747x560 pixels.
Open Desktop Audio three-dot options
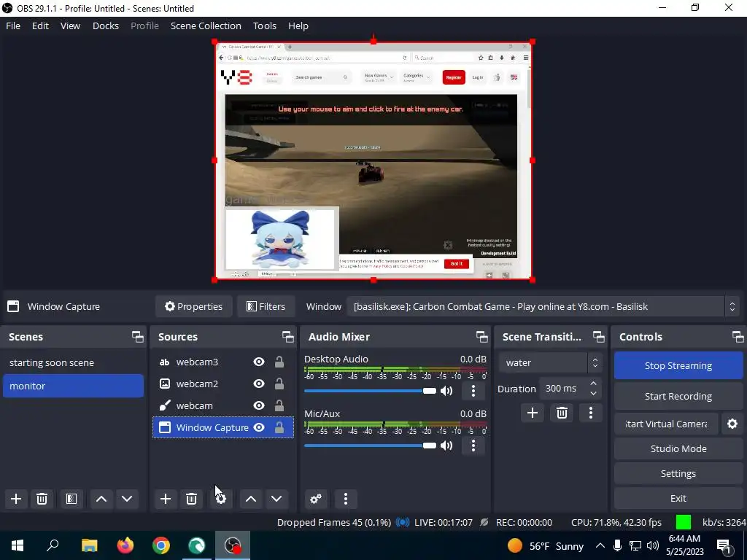(473, 391)
